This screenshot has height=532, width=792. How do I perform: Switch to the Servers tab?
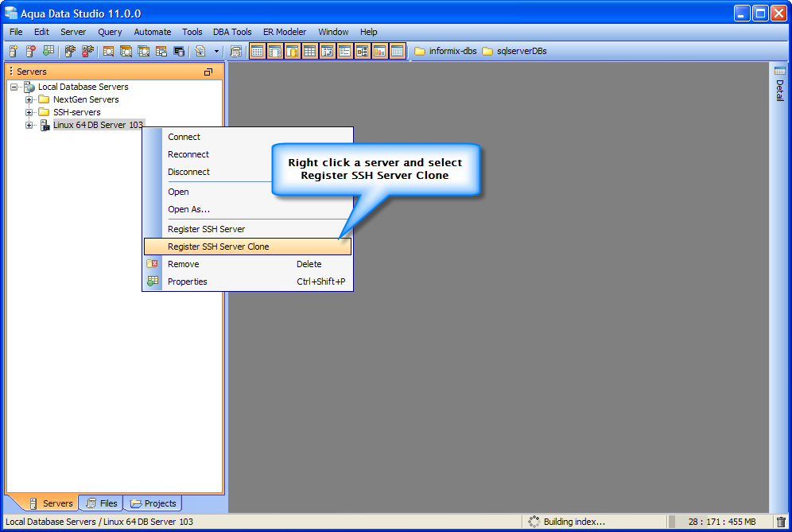click(51, 503)
